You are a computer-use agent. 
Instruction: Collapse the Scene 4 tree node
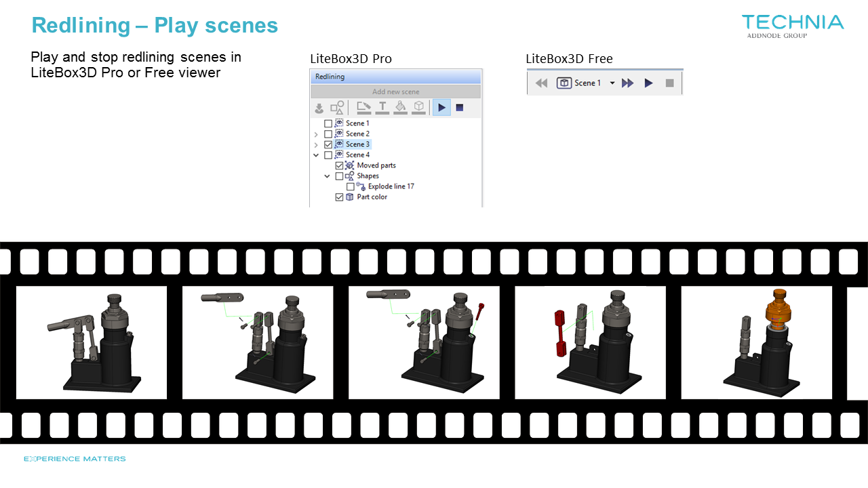(x=316, y=155)
